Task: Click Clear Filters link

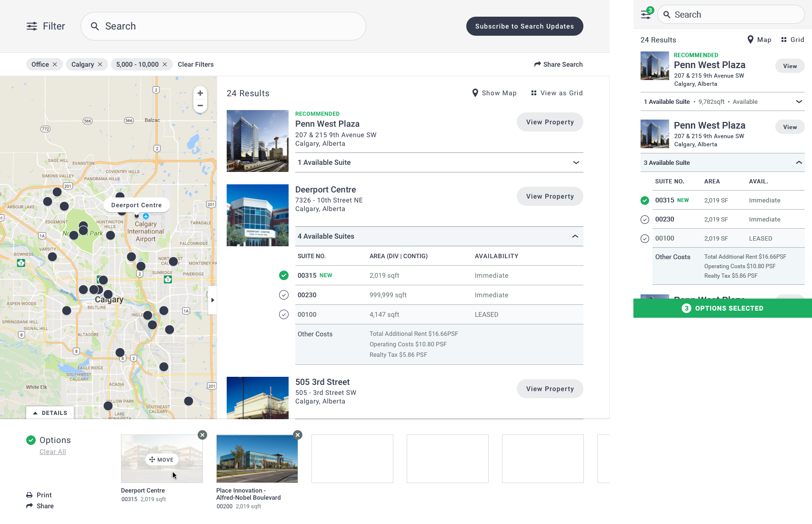Action: [x=196, y=64]
